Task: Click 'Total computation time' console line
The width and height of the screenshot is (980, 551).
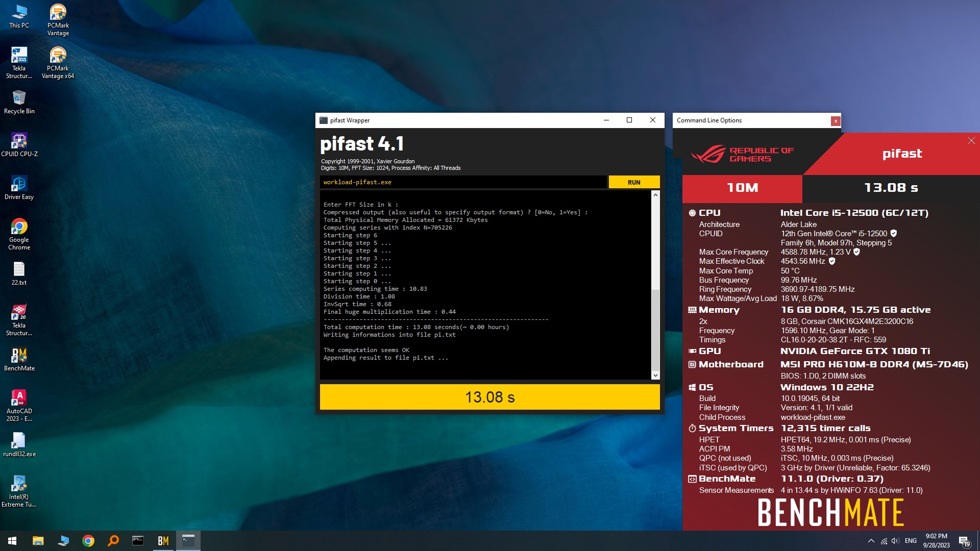Action: pyautogui.click(x=416, y=327)
